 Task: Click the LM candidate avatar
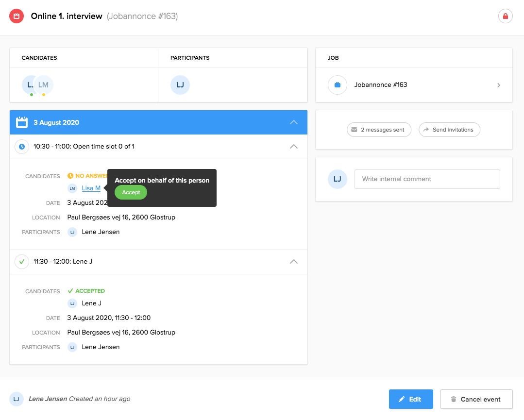(x=45, y=85)
